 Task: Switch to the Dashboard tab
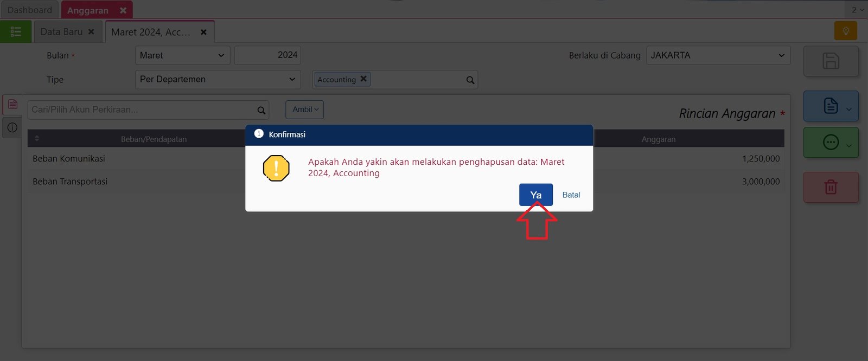[30, 10]
